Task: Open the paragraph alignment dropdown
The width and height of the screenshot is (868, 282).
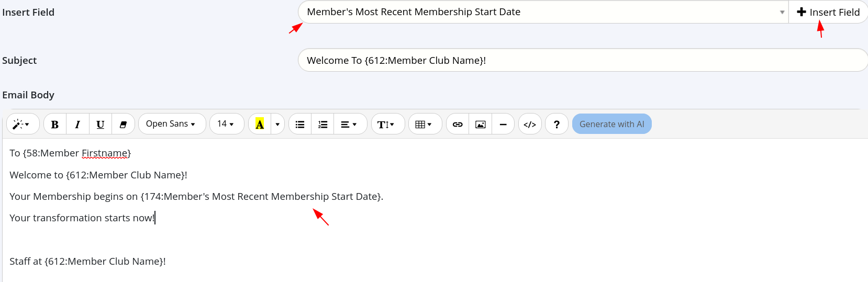Action: [x=349, y=124]
